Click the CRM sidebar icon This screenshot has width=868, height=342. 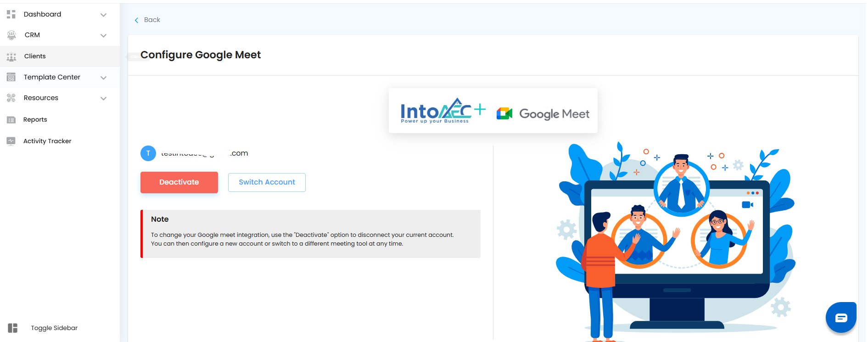pyautogui.click(x=11, y=35)
